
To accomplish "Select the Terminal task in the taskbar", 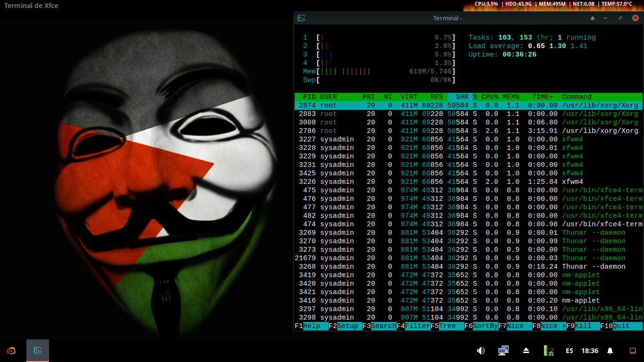I will (38, 351).
